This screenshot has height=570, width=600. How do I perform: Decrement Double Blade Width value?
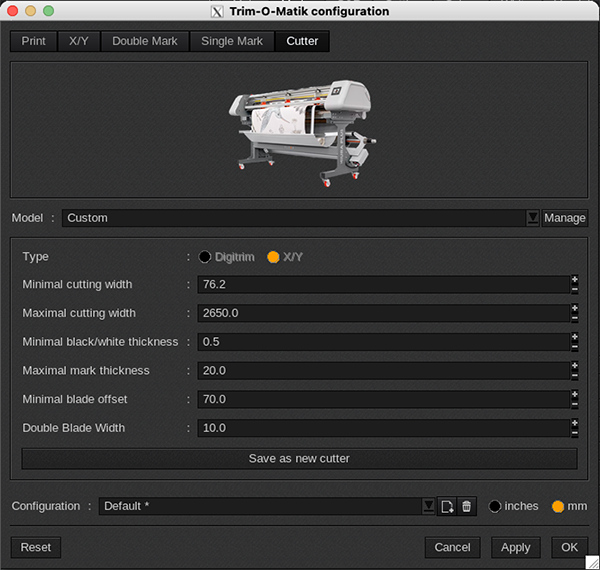[x=574, y=433]
